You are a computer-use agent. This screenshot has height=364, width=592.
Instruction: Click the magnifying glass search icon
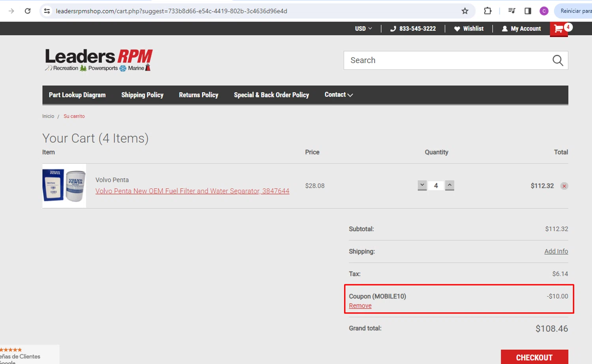pos(558,60)
